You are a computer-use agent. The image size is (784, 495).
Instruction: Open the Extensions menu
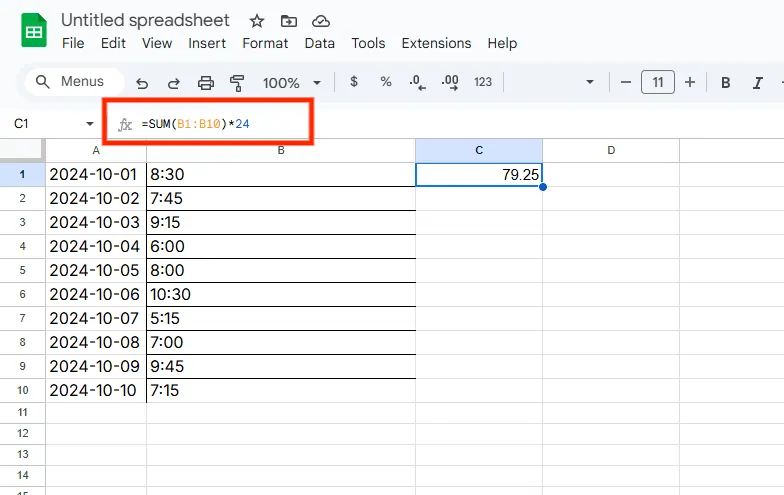point(436,43)
